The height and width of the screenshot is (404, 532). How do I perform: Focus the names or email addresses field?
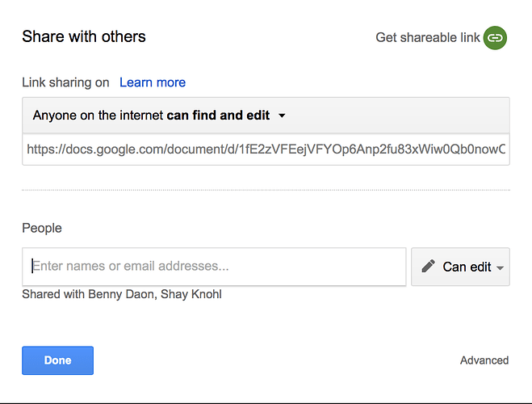click(214, 266)
